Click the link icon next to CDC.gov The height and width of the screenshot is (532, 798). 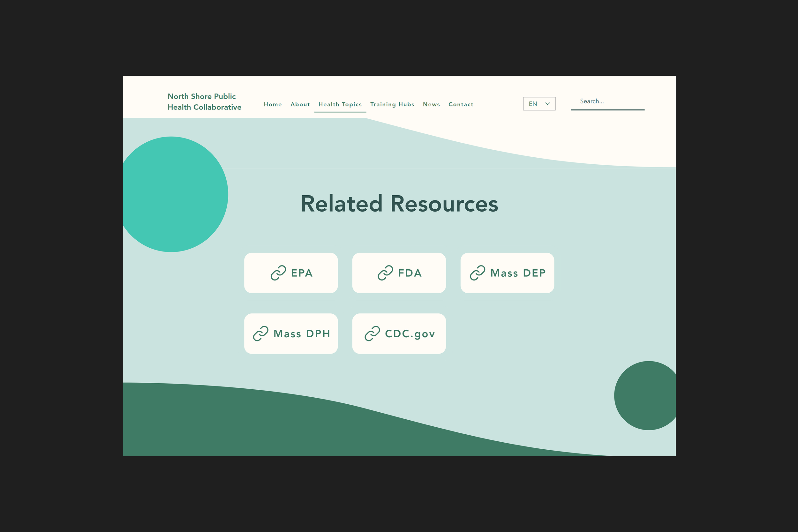click(x=372, y=333)
